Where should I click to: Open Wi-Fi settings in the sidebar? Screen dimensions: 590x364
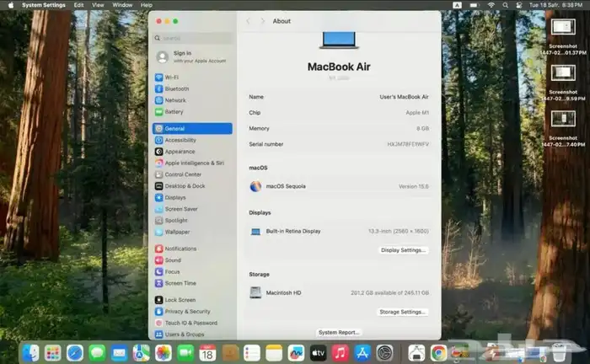click(192, 77)
